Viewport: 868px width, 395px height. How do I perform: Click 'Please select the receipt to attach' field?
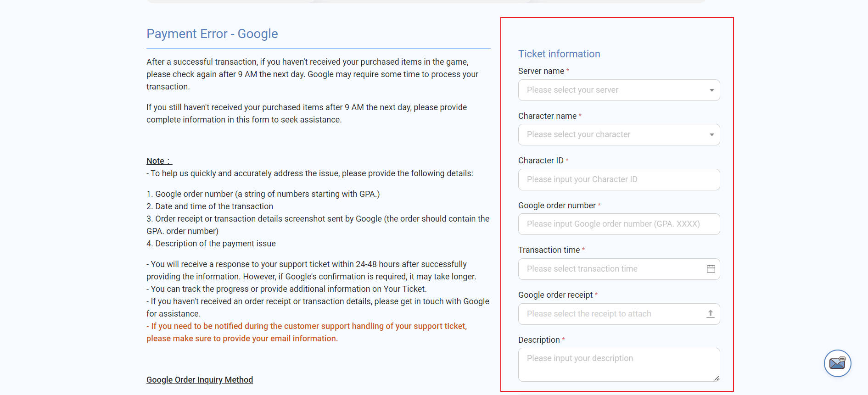[619, 314]
